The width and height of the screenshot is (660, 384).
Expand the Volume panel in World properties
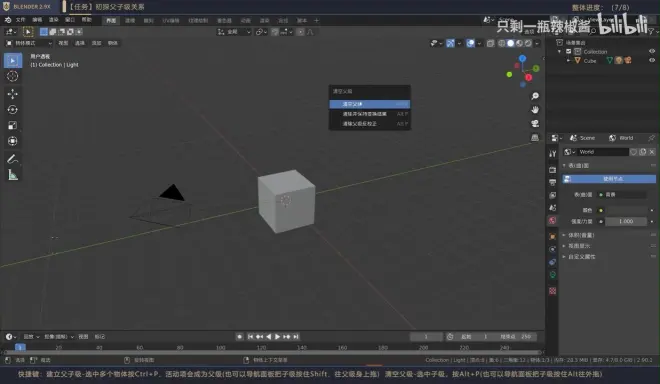581,235
